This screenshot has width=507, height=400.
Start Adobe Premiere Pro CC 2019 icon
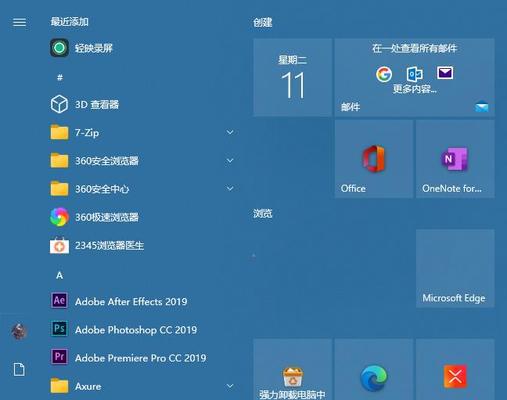[x=59, y=357]
